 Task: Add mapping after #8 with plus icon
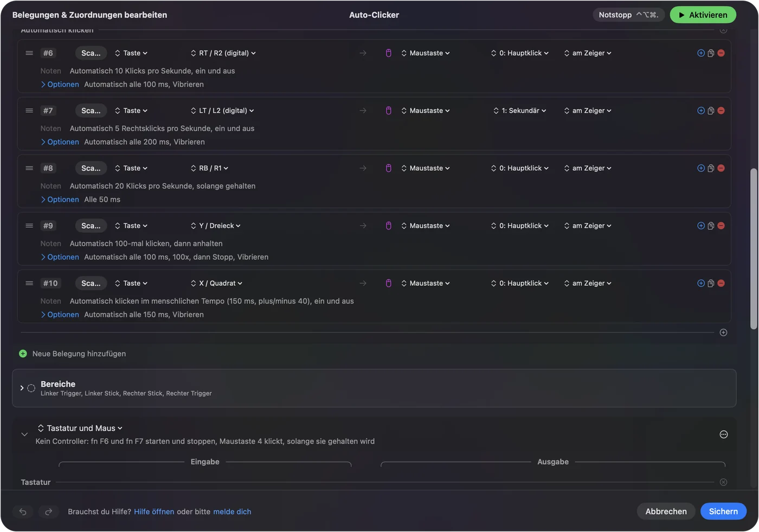tap(701, 168)
